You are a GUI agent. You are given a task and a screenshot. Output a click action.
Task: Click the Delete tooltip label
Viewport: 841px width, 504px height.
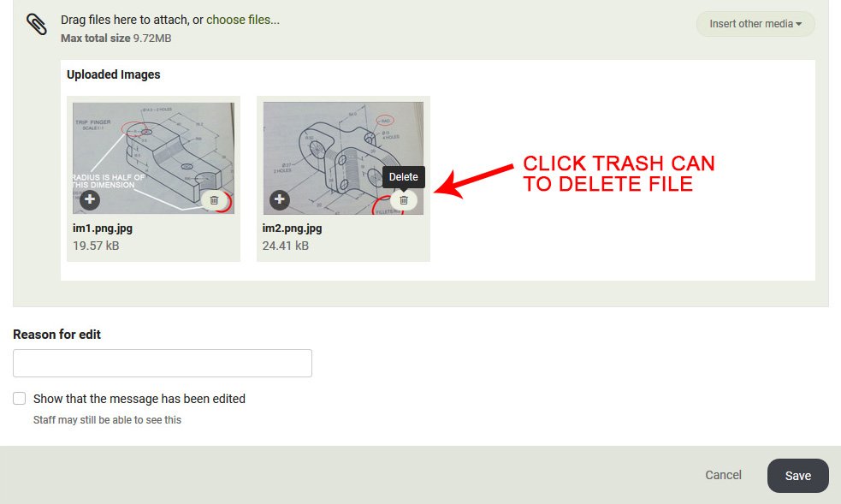(403, 177)
